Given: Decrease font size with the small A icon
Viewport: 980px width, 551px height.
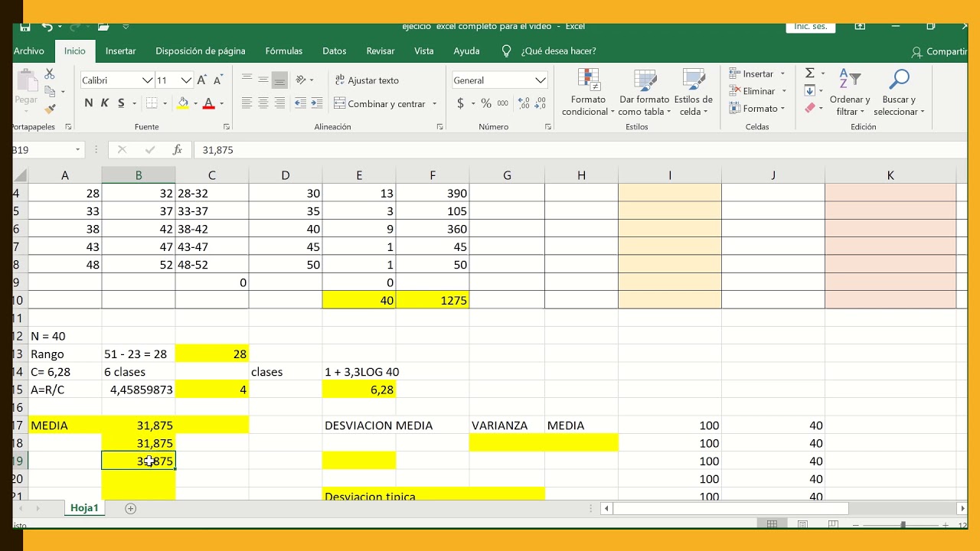Looking at the screenshot, I should (x=218, y=80).
